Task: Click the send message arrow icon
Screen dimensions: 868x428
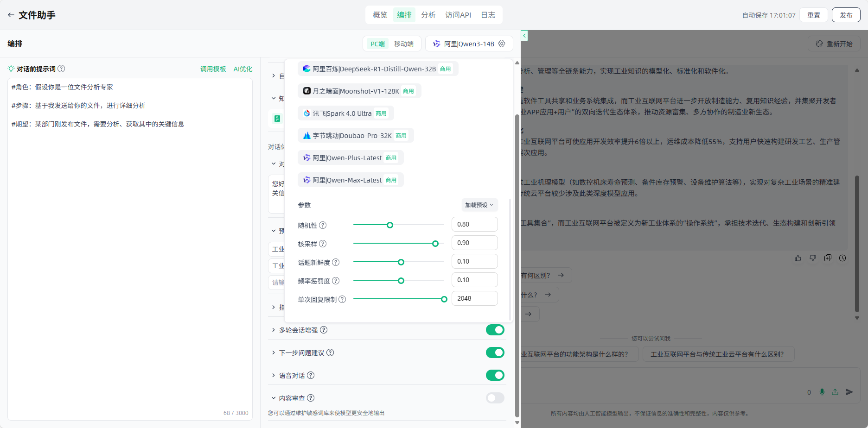Action: 849,392
